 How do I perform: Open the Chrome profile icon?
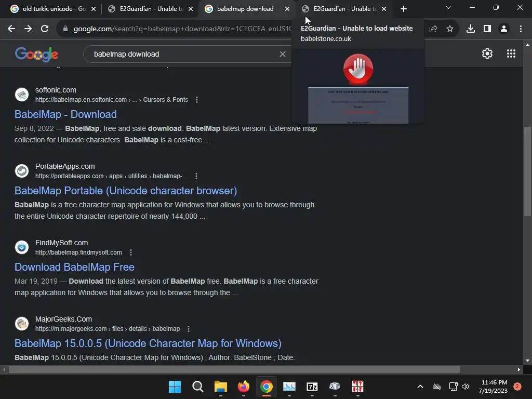[504, 29]
